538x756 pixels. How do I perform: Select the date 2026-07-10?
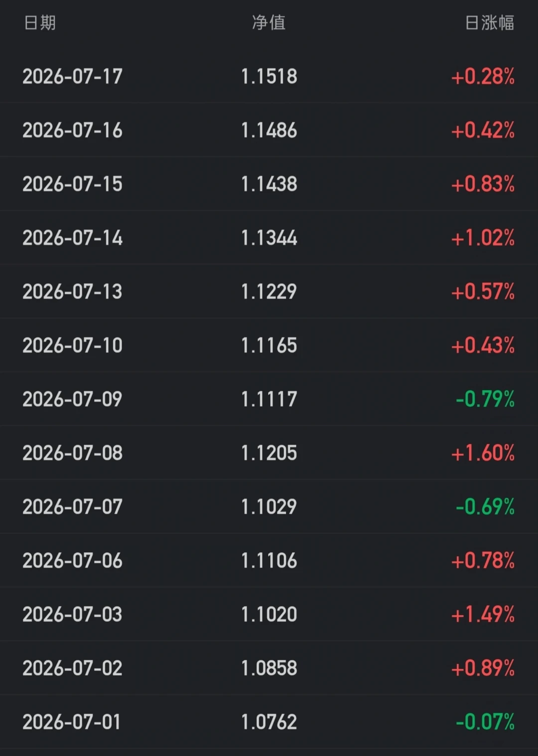pos(72,345)
